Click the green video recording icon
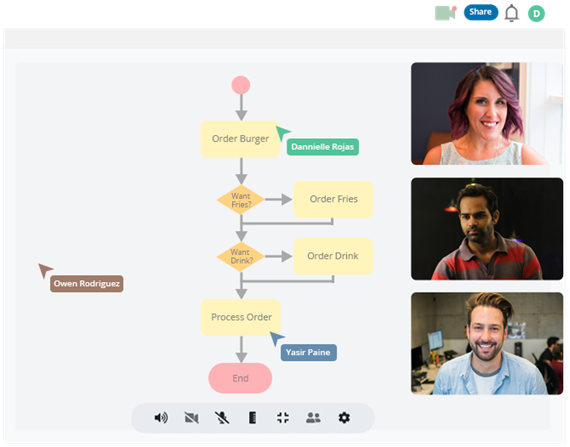Screen dimensions: 570x447 (446, 13)
